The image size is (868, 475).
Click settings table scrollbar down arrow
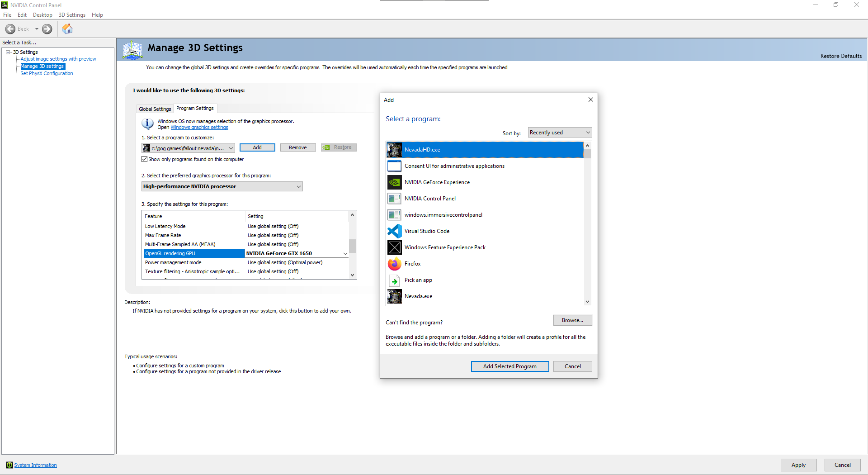point(352,275)
